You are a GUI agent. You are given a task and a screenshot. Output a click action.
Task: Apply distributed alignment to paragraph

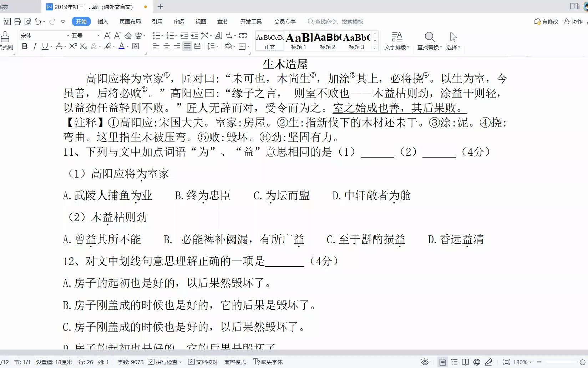click(x=198, y=46)
